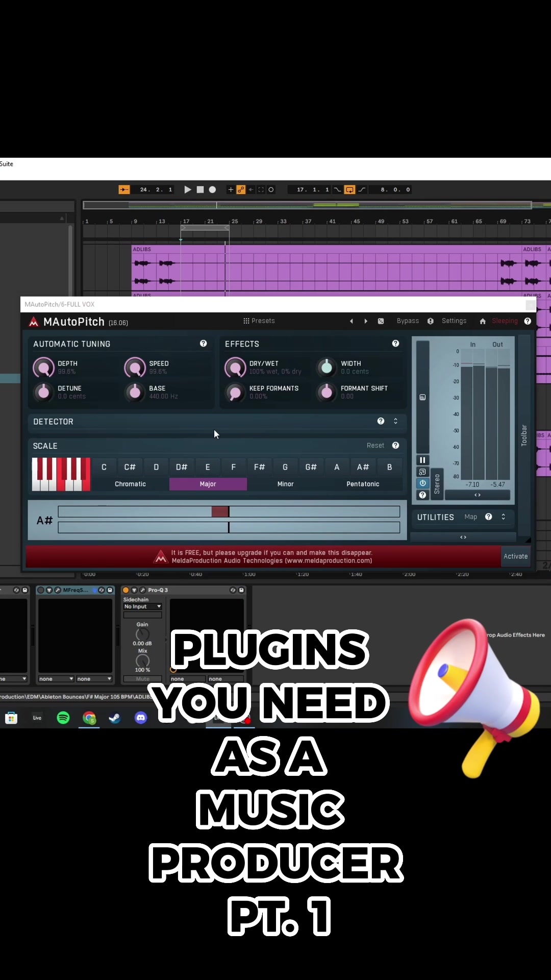Click the Dry/Wet knob
This screenshot has height=980, width=551.
(x=235, y=367)
